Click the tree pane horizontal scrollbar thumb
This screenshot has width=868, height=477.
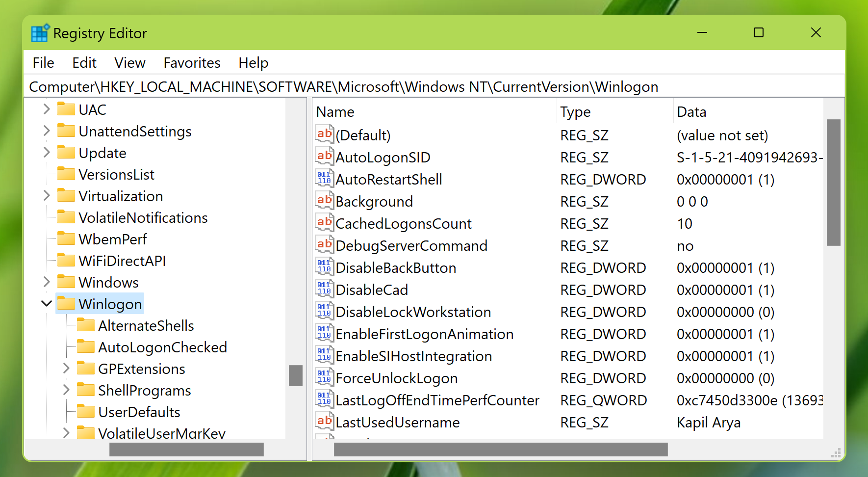click(186, 449)
